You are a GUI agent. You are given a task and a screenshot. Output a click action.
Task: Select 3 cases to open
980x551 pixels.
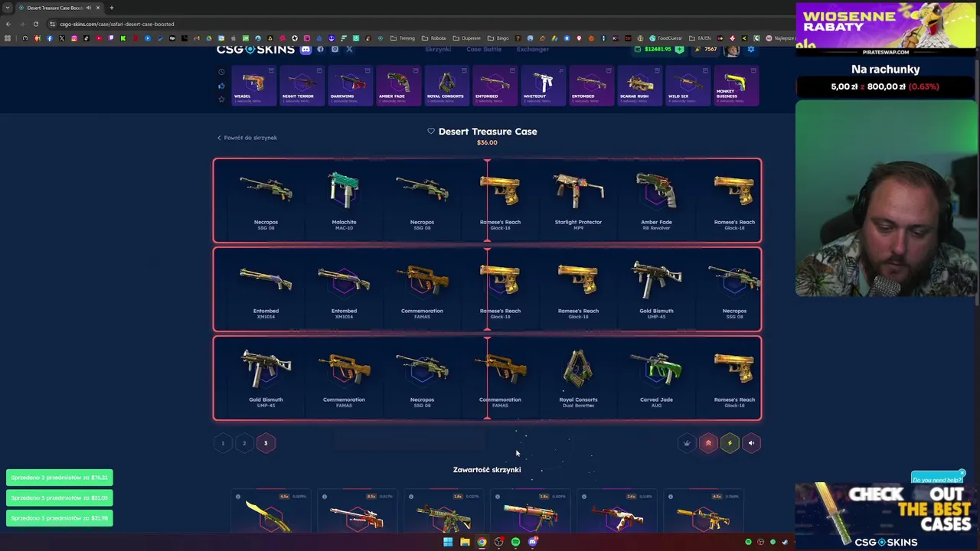(266, 443)
